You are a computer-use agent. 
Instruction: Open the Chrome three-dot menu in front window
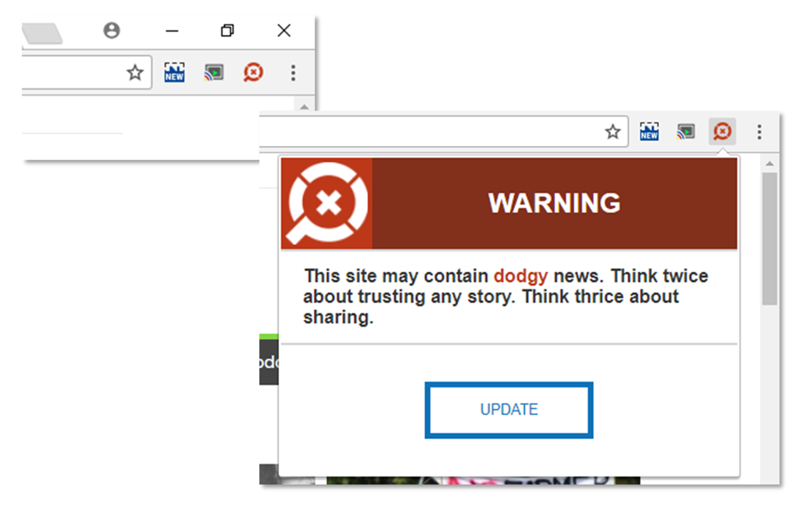point(759,132)
